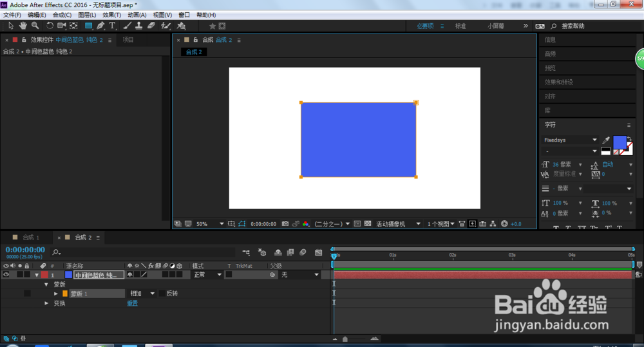Open composition flowchart icon in viewer footer
This screenshot has height=347, width=644.
(493, 224)
